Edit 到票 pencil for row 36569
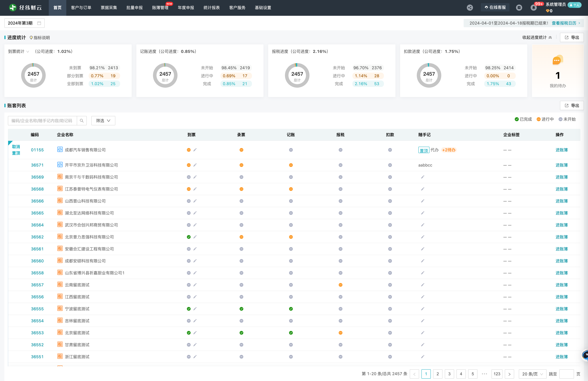Viewport: 588px width, 381px height. pos(195,177)
